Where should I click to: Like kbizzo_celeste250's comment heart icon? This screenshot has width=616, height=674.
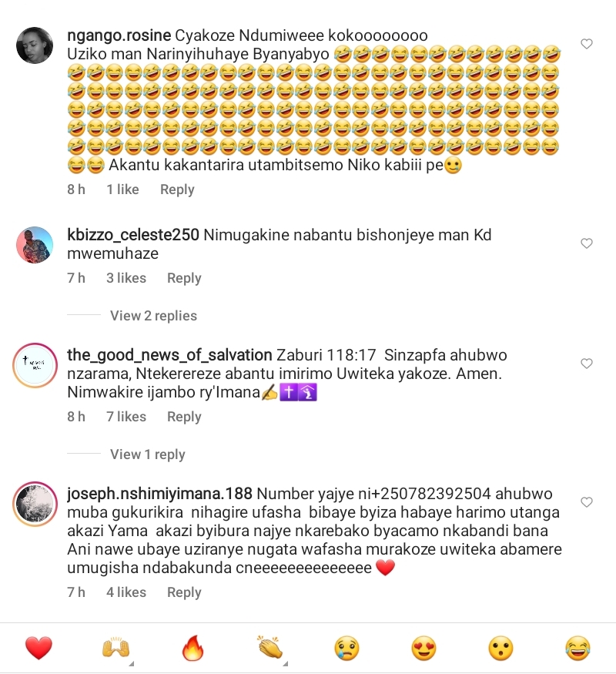pyautogui.click(x=587, y=243)
